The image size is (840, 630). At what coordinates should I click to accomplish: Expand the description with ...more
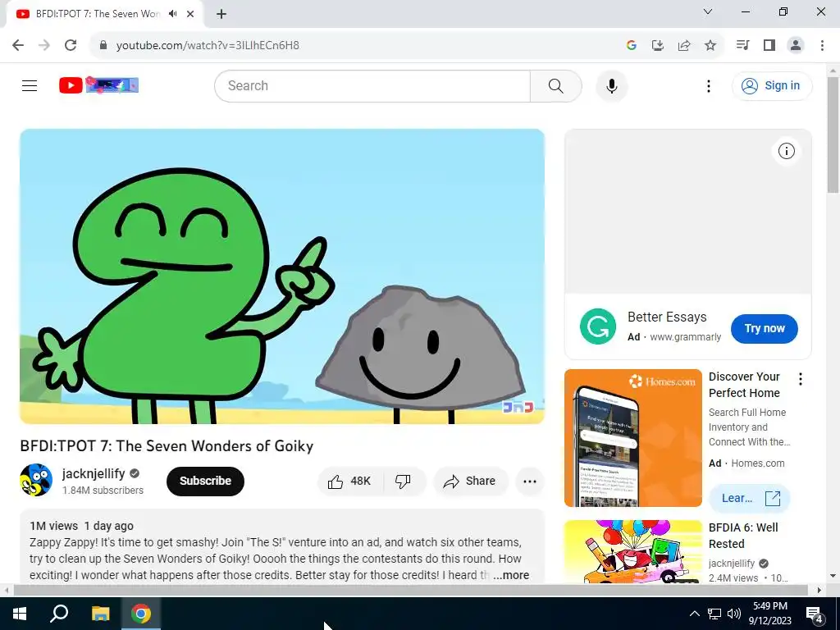511,575
